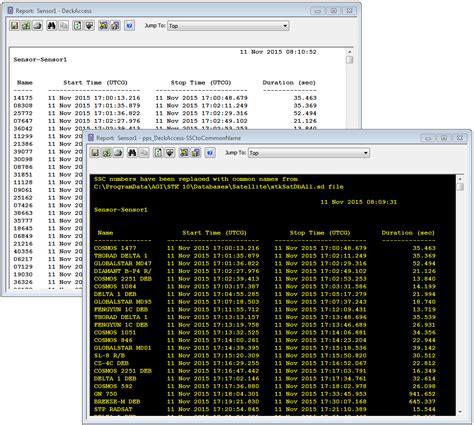
Task: Click the export-to-spreadsheet icon in the DeckAccess window
Action: (26, 26)
